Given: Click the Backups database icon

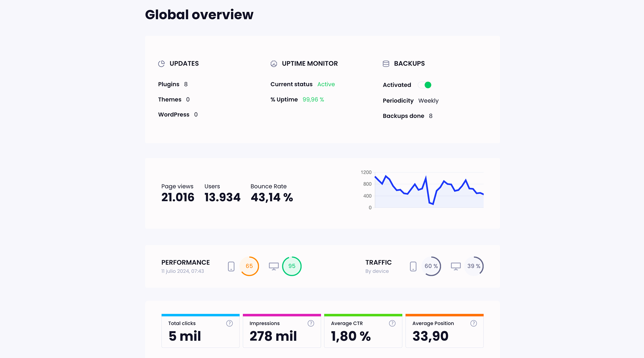Looking at the screenshot, I should click(x=386, y=64).
